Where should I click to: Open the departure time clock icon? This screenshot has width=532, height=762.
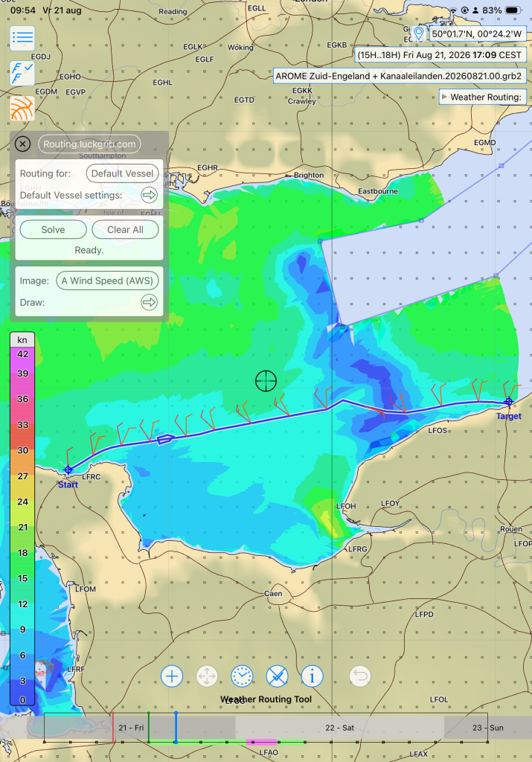[x=242, y=676]
